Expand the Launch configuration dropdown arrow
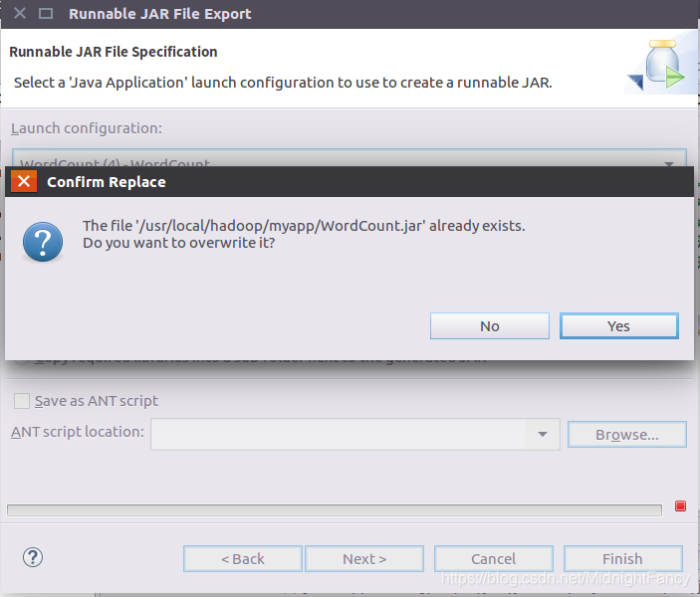Screen dimensions: 700x597 pos(669,163)
